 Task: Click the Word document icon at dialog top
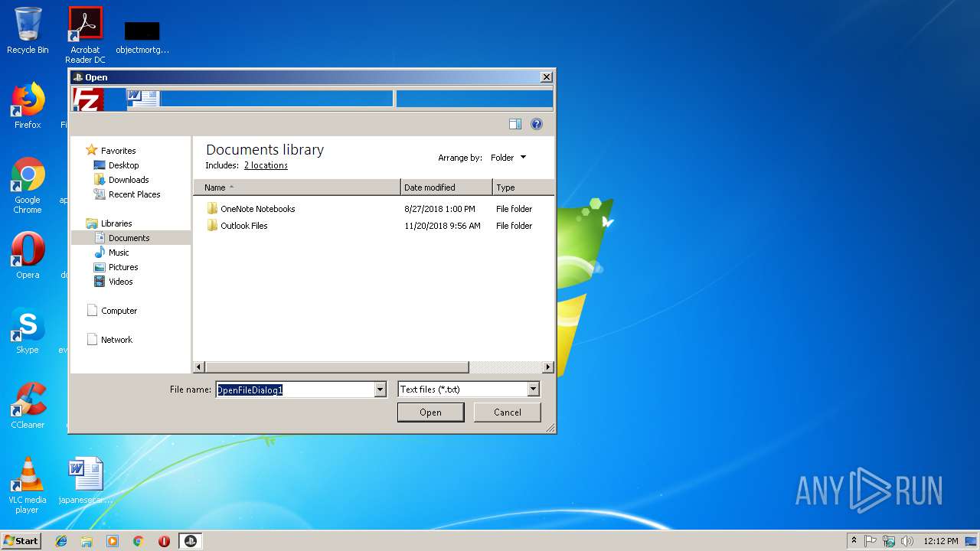click(143, 99)
